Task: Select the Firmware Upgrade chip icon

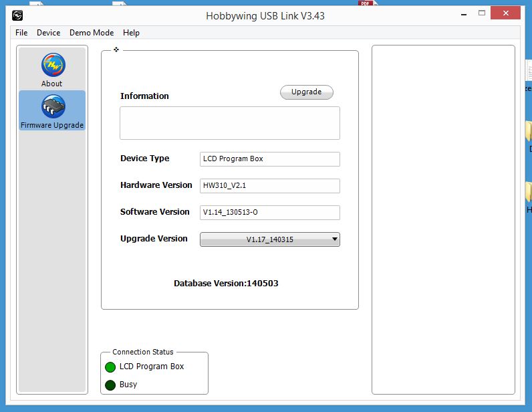Action: pyautogui.click(x=53, y=106)
